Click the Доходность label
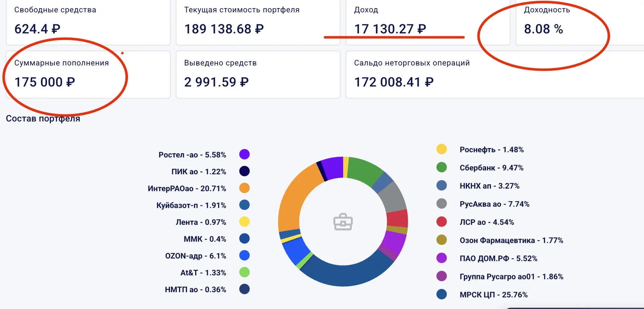The image size is (644, 309). pos(547,10)
